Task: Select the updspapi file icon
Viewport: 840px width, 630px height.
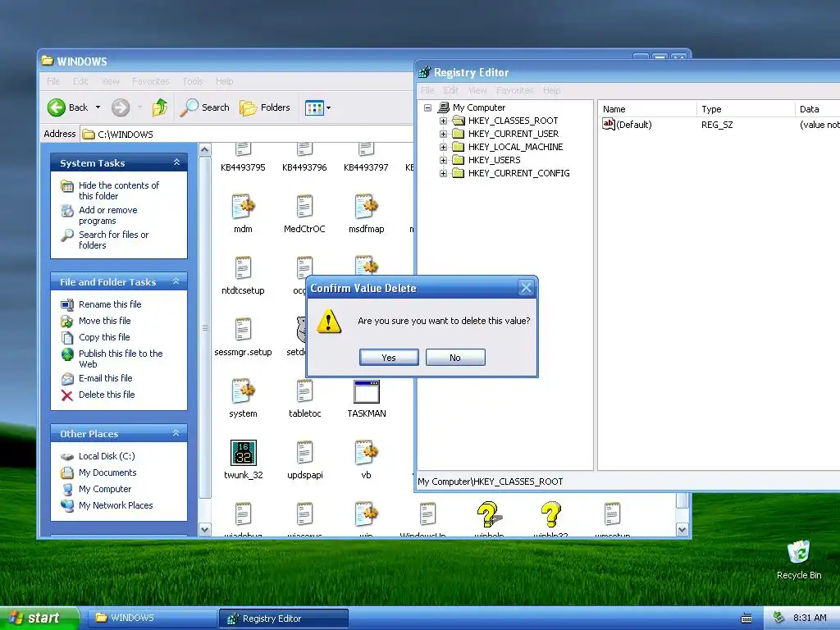Action: (x=304, y=453)
